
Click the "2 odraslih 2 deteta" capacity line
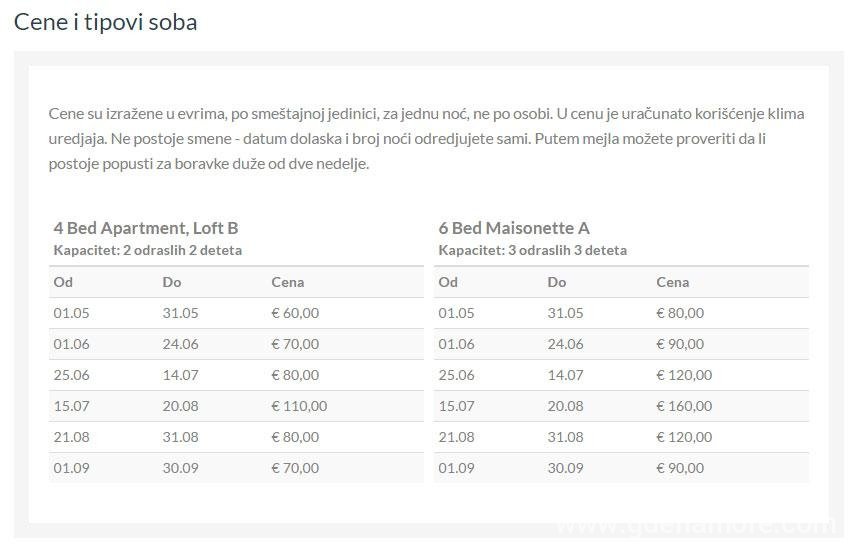(147, 250)
